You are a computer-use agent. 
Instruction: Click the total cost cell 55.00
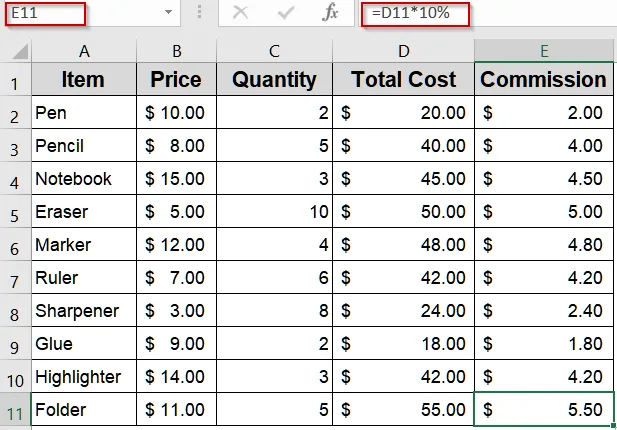[404, 410]
